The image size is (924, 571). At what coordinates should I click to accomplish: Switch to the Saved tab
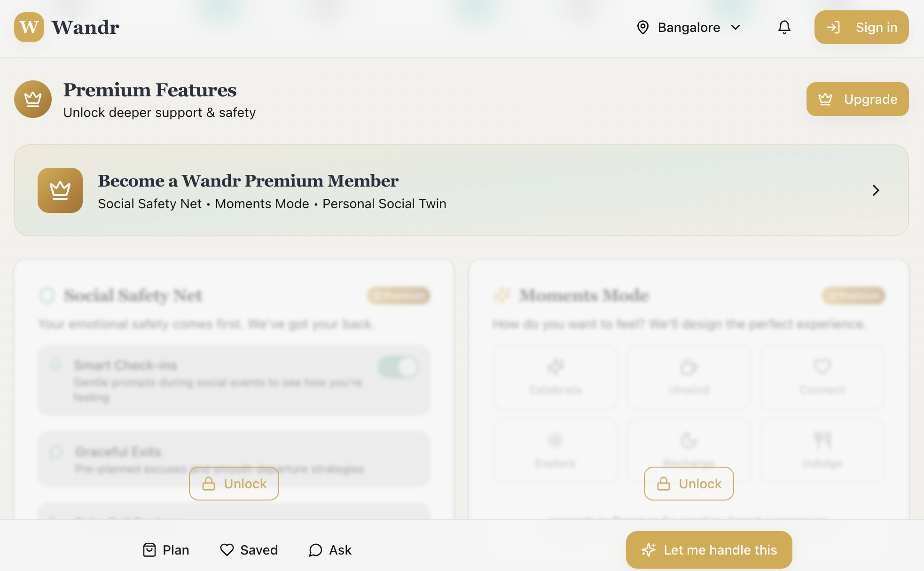tap(249, 549)
